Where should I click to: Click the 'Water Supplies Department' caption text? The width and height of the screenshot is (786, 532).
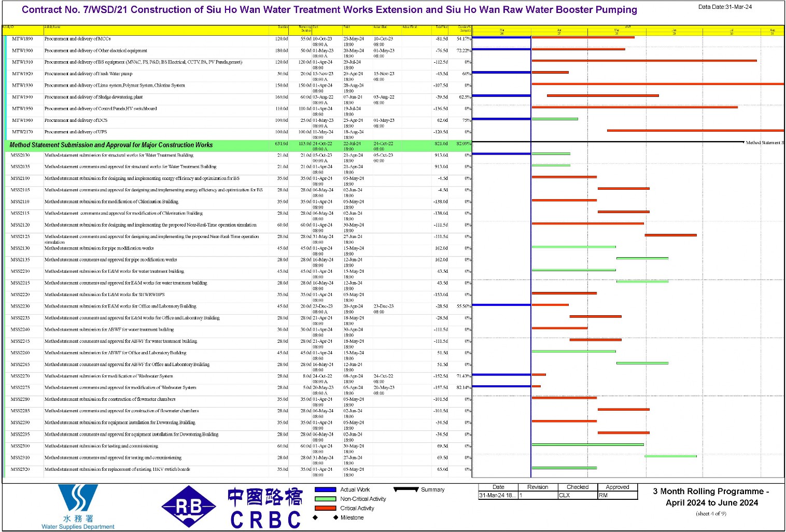click(78, 527)
